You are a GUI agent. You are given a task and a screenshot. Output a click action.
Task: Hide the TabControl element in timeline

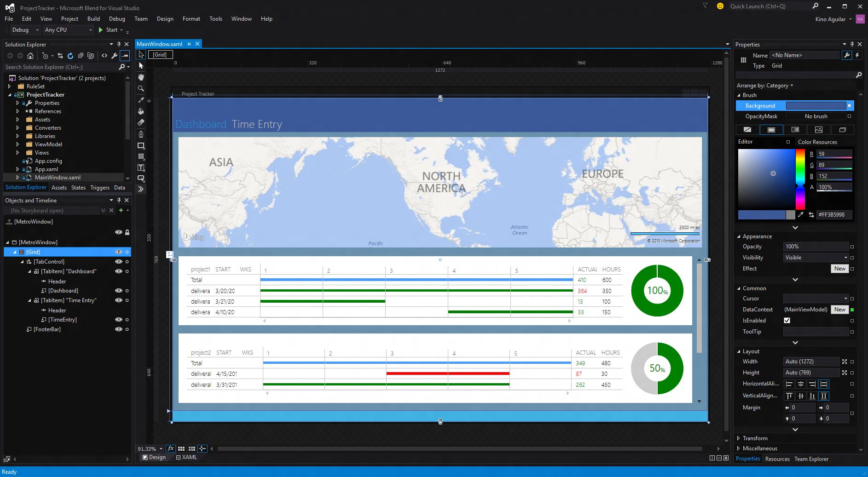118,262
